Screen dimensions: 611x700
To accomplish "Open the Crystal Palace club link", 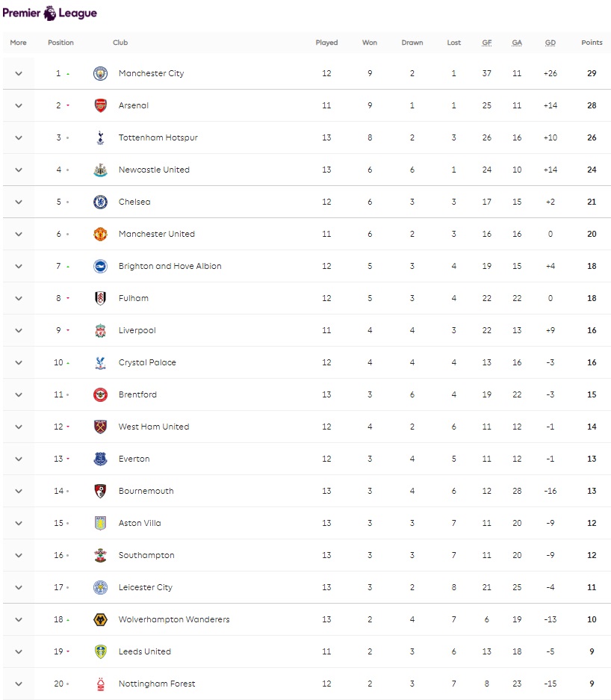I will [x=147, y=362].
